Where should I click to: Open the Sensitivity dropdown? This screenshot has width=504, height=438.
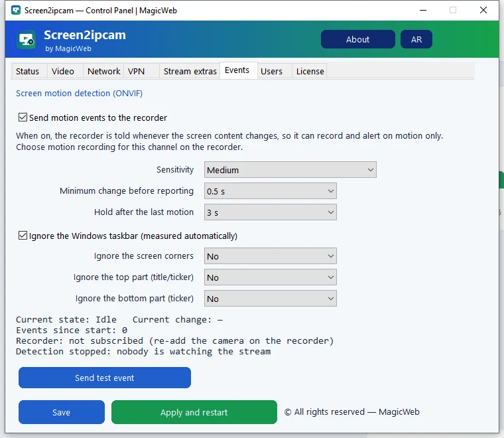[290, 170]
